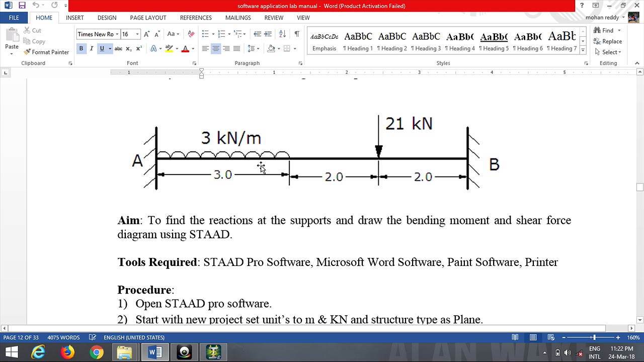The height and width of the screenshot is (362, 644).
Task: Click 160% zoom level
Action: (633, 337)
